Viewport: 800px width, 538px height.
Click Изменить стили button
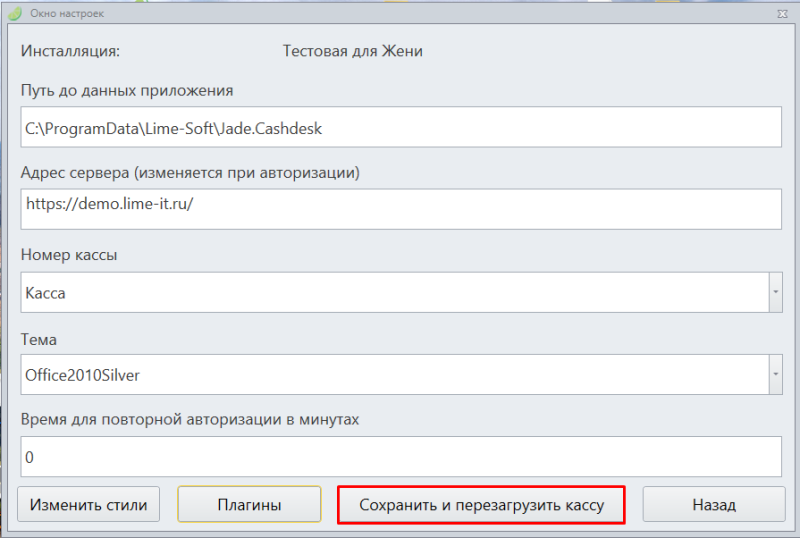pos(88,504)
